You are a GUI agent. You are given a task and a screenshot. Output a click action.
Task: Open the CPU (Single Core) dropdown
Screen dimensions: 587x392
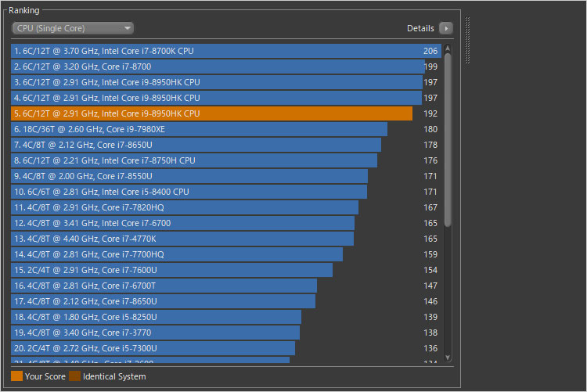[73, 28]
